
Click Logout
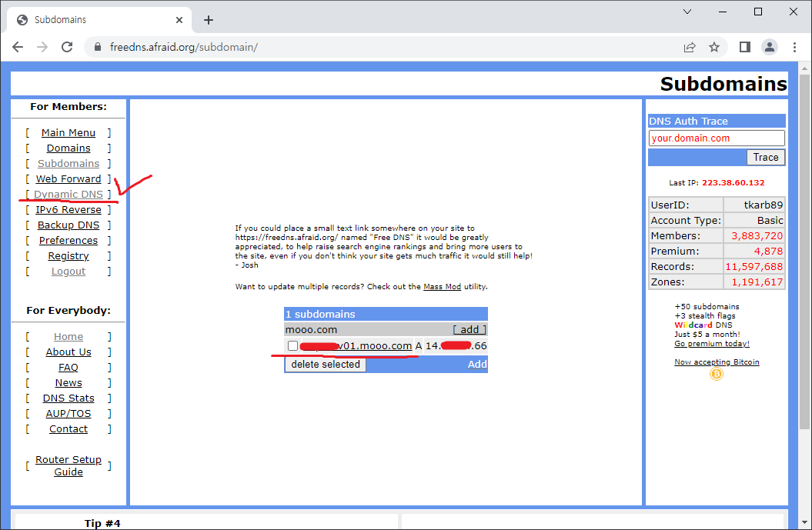point(69,272)
